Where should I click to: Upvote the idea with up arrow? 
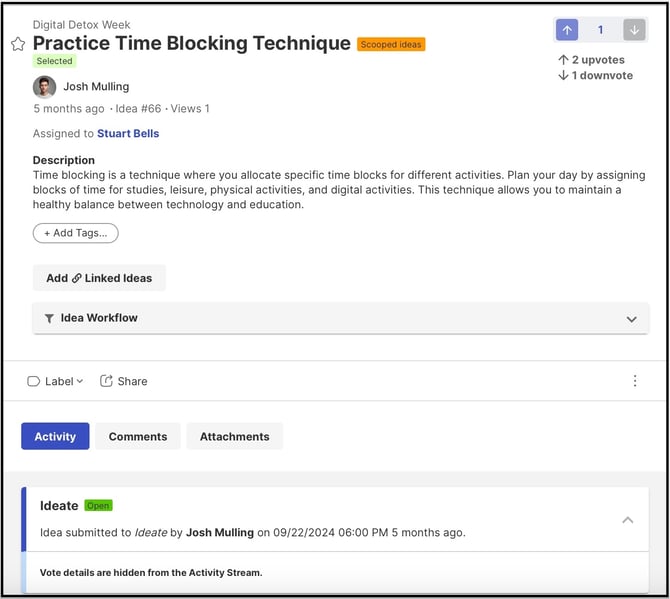pyautogui.click(x=567, y=30)
